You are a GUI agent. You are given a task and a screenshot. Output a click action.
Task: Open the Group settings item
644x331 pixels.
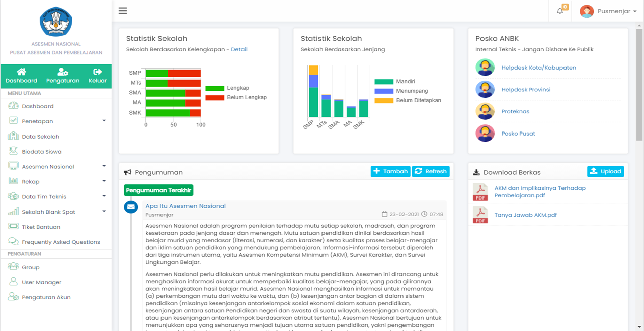(31, 268)
